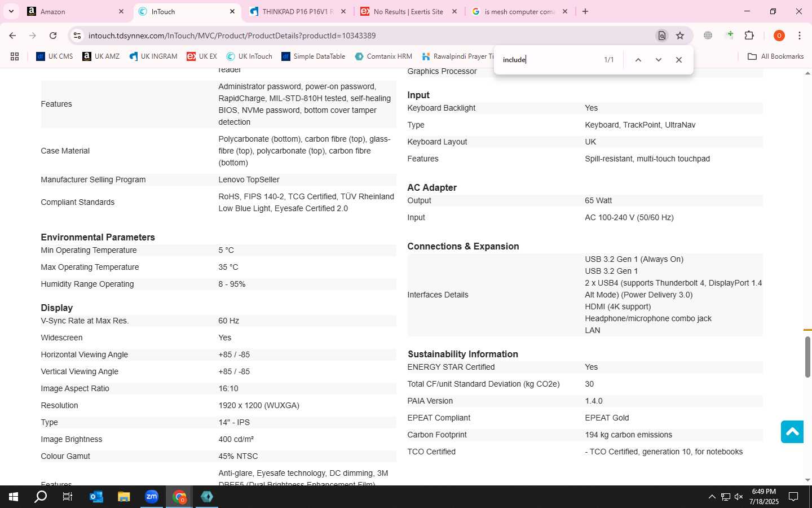Open the UK INGRAM bookmark
The height and width of the screenshot is (508, 812).
(x=153, y=56)
